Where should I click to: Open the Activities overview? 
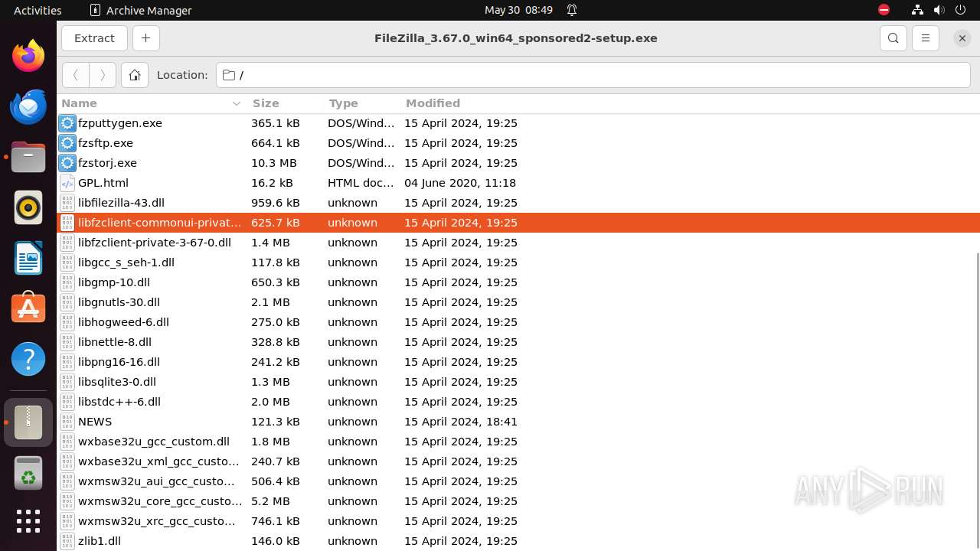click(x=38, y=10)
